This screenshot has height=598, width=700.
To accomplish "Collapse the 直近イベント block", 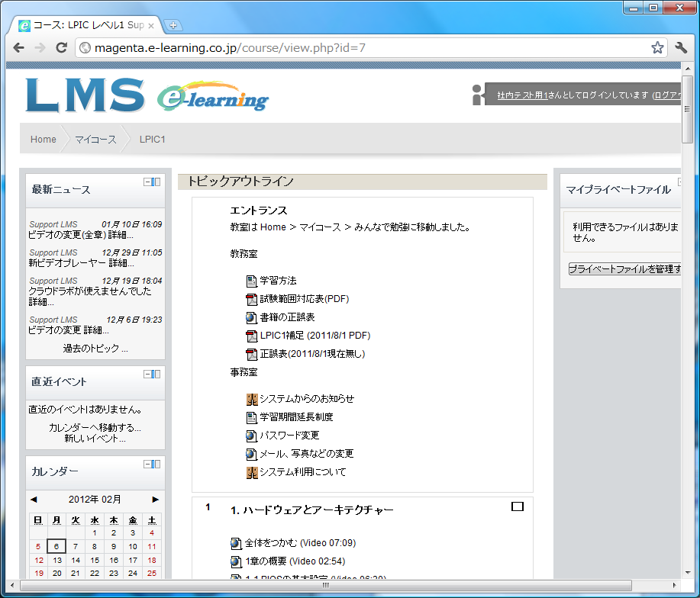I will click(147, 375).
